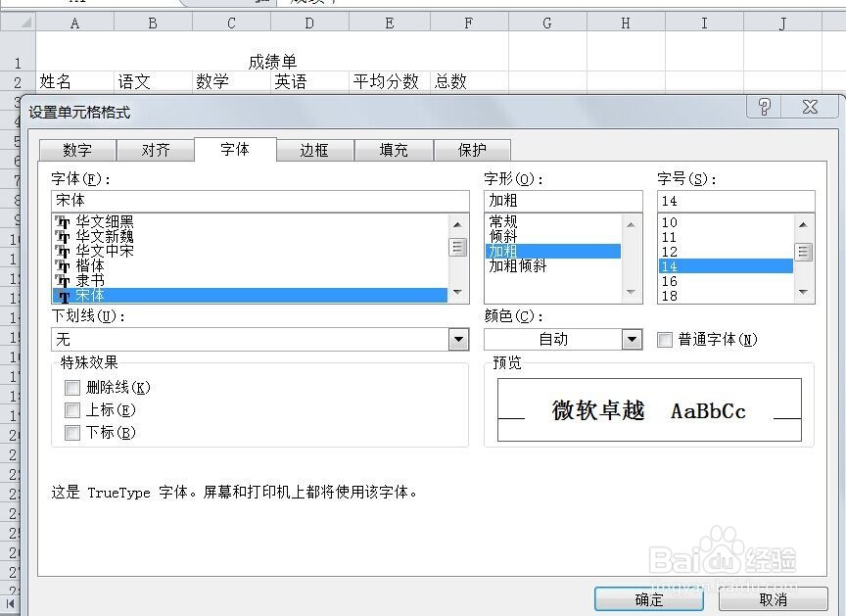Select column A header in Excel
Viewport: 846px width, 616px height.
pos(75,23)
